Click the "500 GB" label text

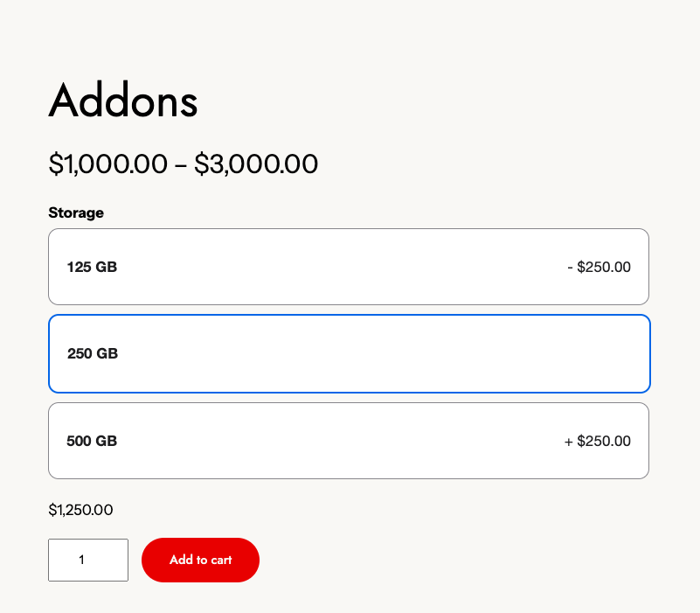92,441
